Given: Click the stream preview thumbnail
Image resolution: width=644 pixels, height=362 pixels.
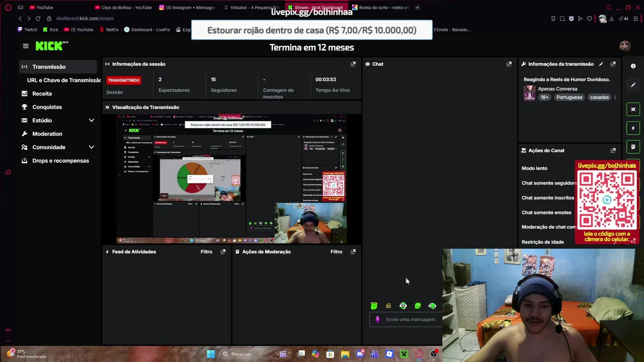Looking at the screenshot, I should (231, 178).
